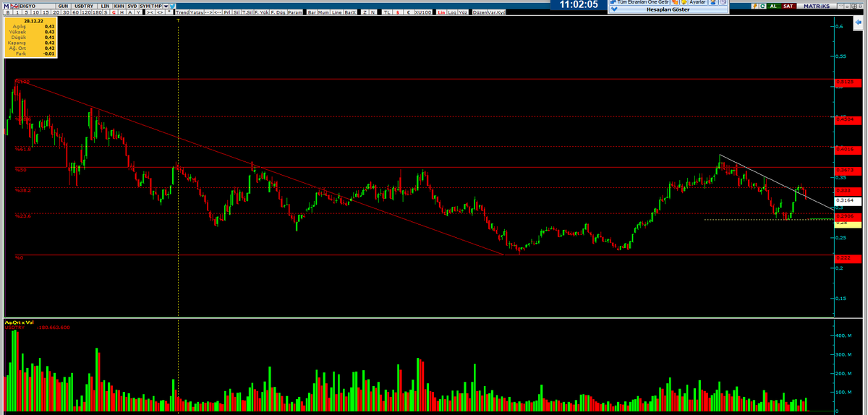Switch chart type to BarX
This screenshot has height=415, width=868.
pyautogui.click(x=350, y=12)
